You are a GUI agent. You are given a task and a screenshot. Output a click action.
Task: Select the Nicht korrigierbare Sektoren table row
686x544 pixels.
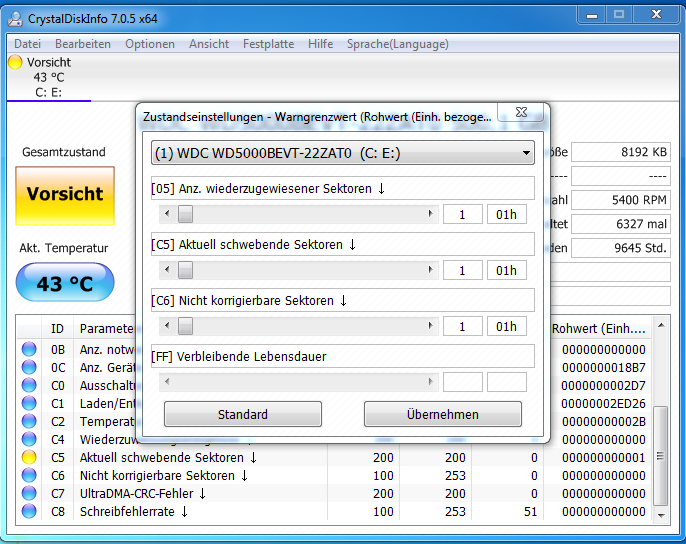334,475
